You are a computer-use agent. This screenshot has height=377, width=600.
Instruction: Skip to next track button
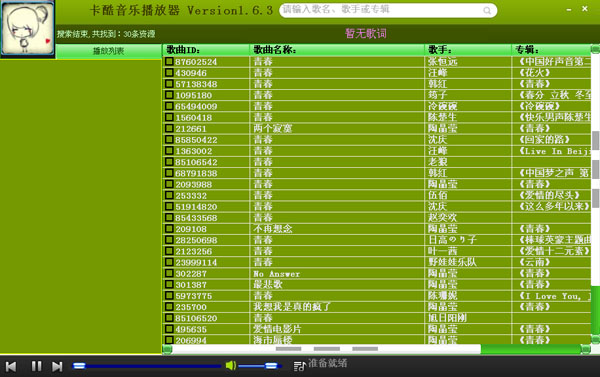pos(57,366)
